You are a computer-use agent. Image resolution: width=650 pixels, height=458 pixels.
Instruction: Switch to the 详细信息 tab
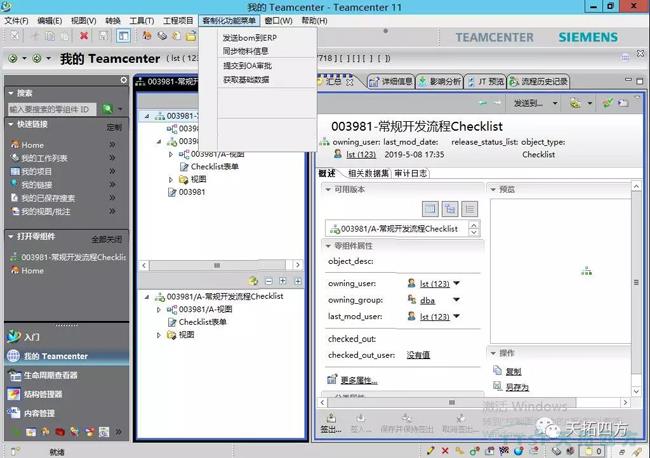click(390, 82)
